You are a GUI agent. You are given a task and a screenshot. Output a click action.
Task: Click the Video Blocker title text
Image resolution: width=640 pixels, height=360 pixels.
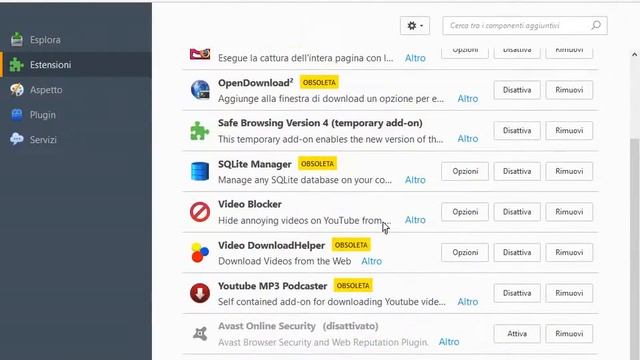click(x=250, y=204)
